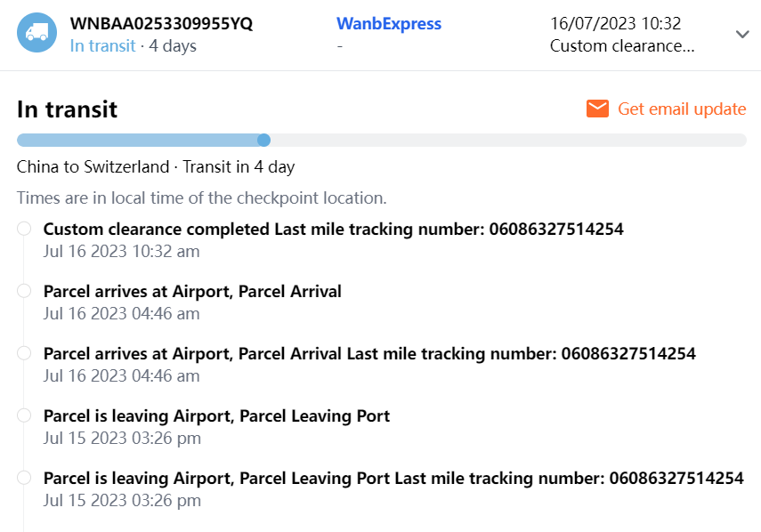
Task: Click the truncated Custom clearance summary text
Action: point(622,45)
